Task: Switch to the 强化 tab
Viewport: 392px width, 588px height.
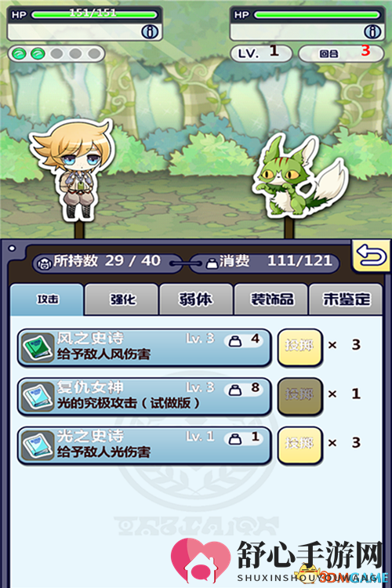Action: [122, 299]
